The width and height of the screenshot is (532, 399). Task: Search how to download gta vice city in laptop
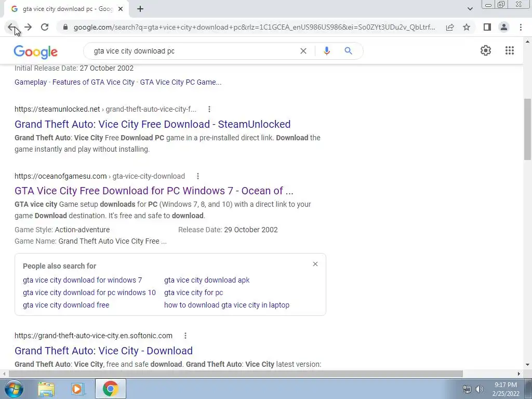tap(227, 305)
